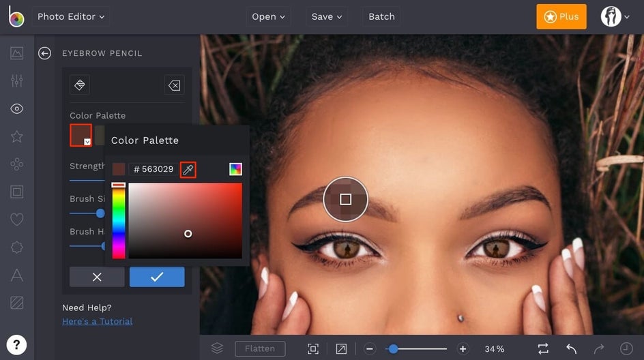Go back from Eyebrow Pencil panel

[44, 53]
